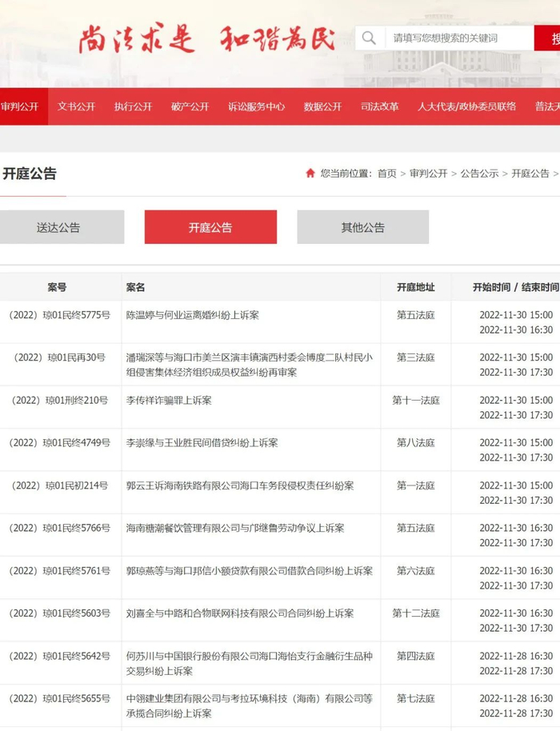Click 第七法庭 courtroom cell
560x731 pixels.
click(x=416, y=699)
